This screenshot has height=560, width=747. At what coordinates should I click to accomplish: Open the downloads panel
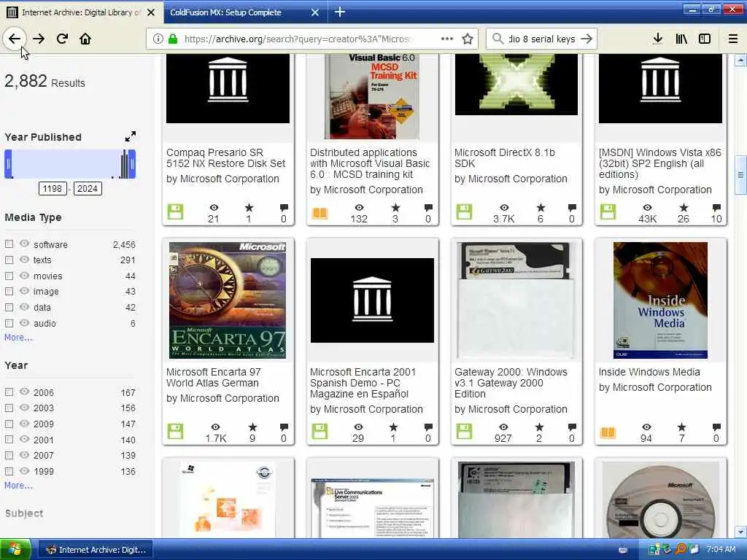(657, 39)
